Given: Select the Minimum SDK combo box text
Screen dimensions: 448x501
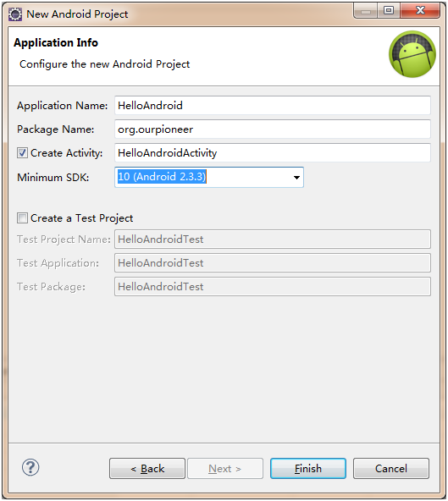Looking at the screenshot, I should coord(162,177).
